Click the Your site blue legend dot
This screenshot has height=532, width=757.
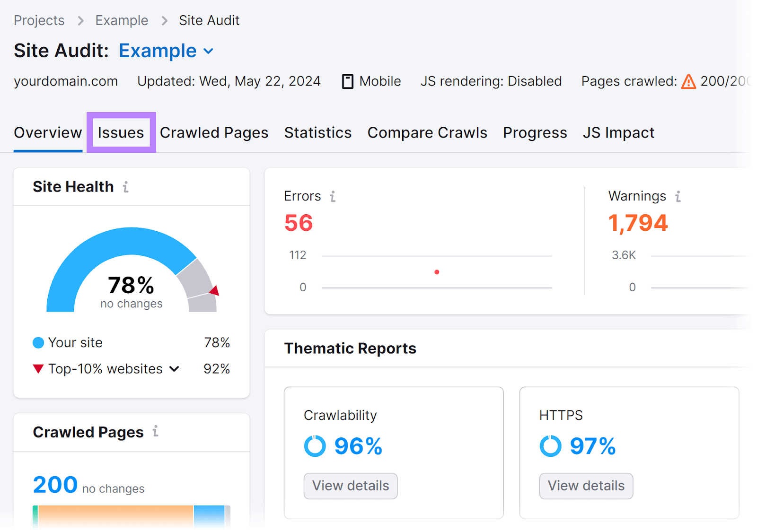pyautogui.click(x=38, y=342)
